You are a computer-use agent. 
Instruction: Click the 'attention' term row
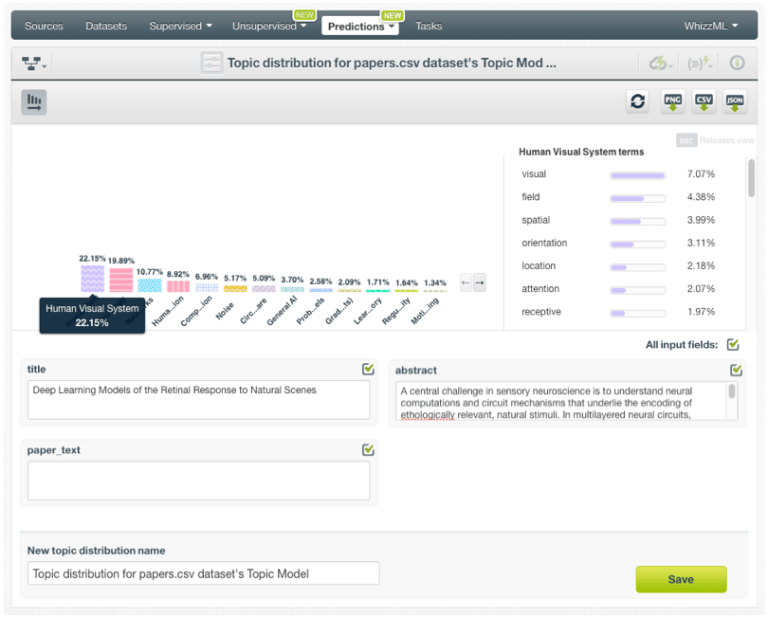(x=618, y=289)
